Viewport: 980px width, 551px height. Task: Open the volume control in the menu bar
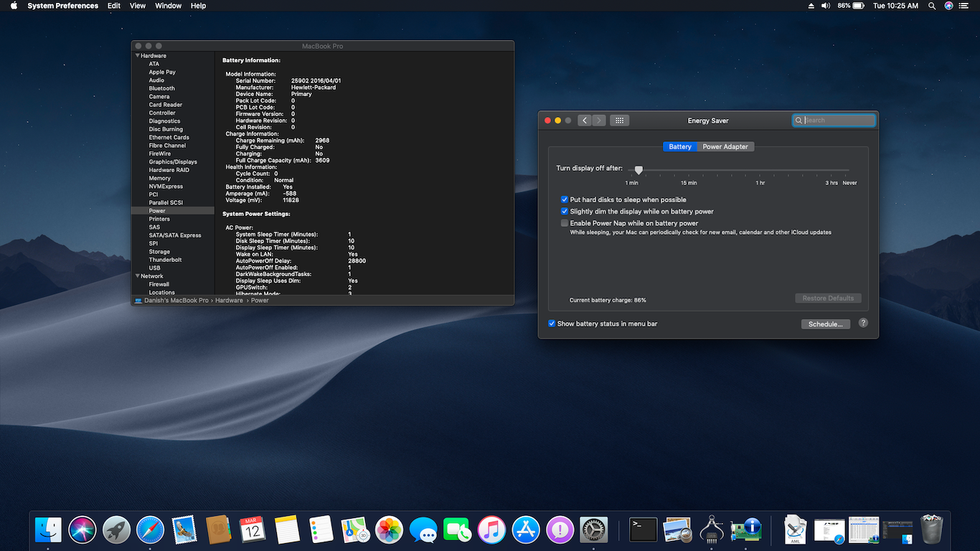(825, 6)
